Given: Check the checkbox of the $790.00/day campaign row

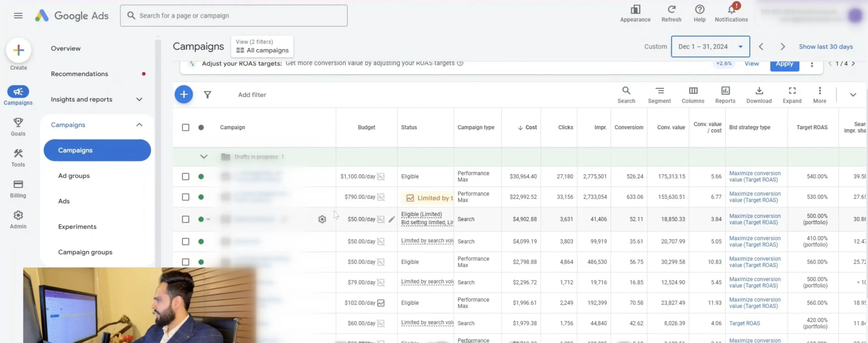Looking at the screenshot, I should coord(186,197).
